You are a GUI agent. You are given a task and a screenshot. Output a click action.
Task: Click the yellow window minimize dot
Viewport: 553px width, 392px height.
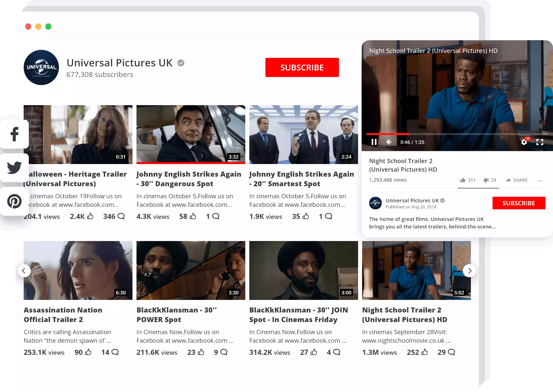click(x=38, y=26)
